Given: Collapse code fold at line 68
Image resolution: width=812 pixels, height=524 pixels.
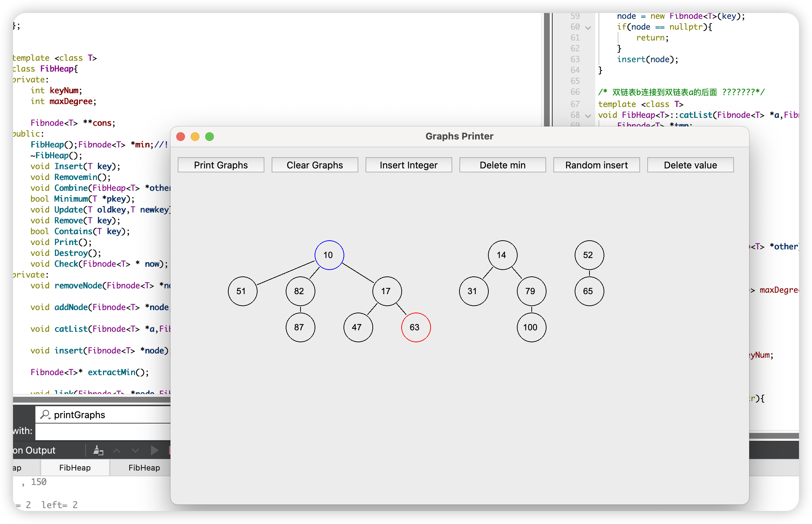Looking at the screenshot, I should 588,116.
